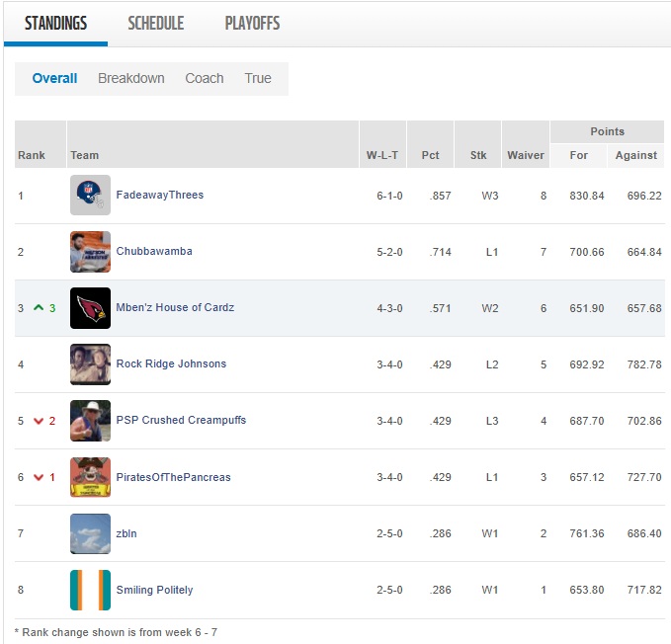The image size is (671, 644).
Task: Click the zbln sky avatar
Action: coord(90,533)
